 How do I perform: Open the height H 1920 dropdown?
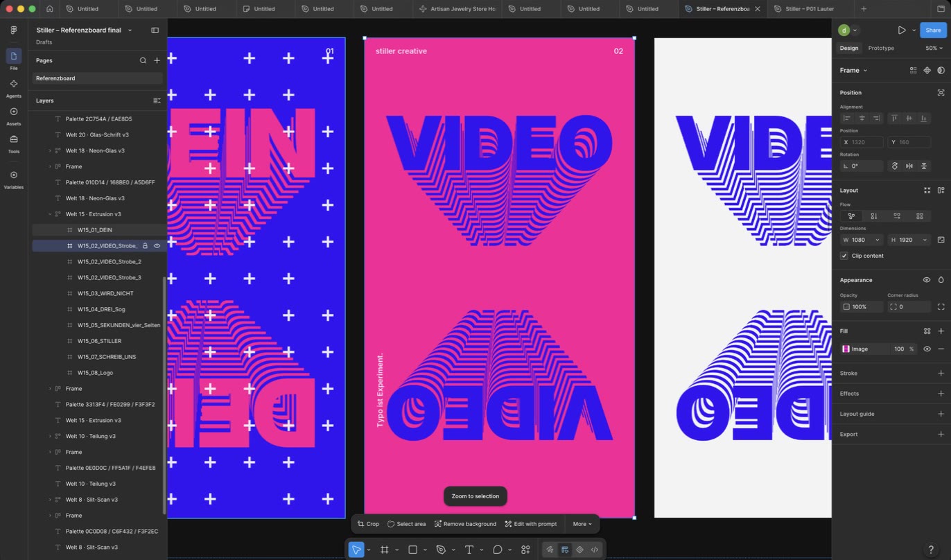click(x=925, y=240)
